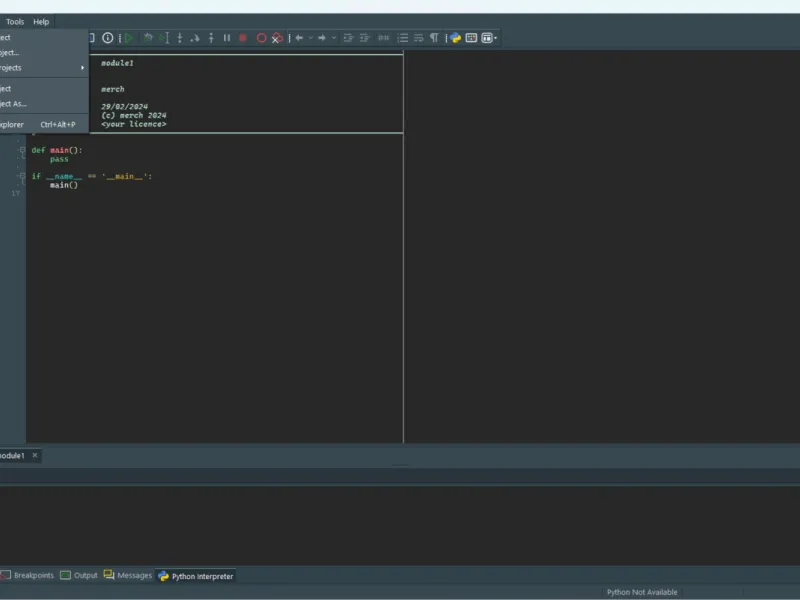Toggle breakpoint with the red circle icon
Image resolution: width=800 pixels, height=600 pixels.
pyautogui.click(x=261, y=38)
